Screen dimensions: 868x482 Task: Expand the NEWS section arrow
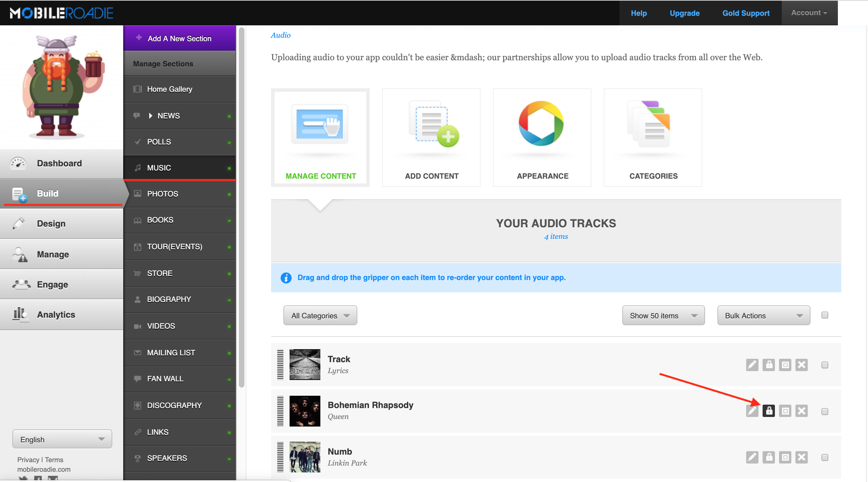coord(150,116)
